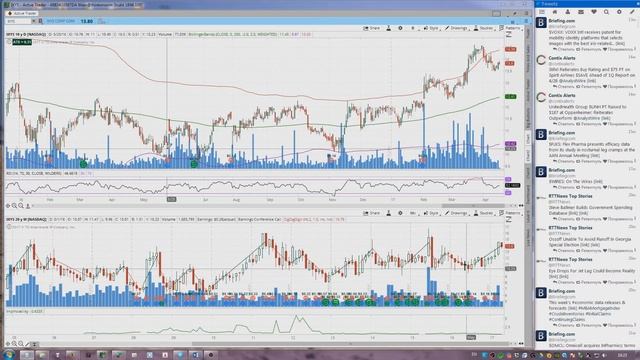Open Style dropdown on upper chart
This screenshot has height=360, width=640.
(431, 28)
